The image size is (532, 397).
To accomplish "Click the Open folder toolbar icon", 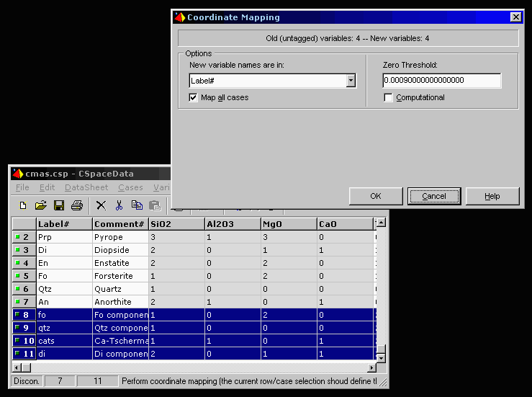I will click(x=41, y=205).
